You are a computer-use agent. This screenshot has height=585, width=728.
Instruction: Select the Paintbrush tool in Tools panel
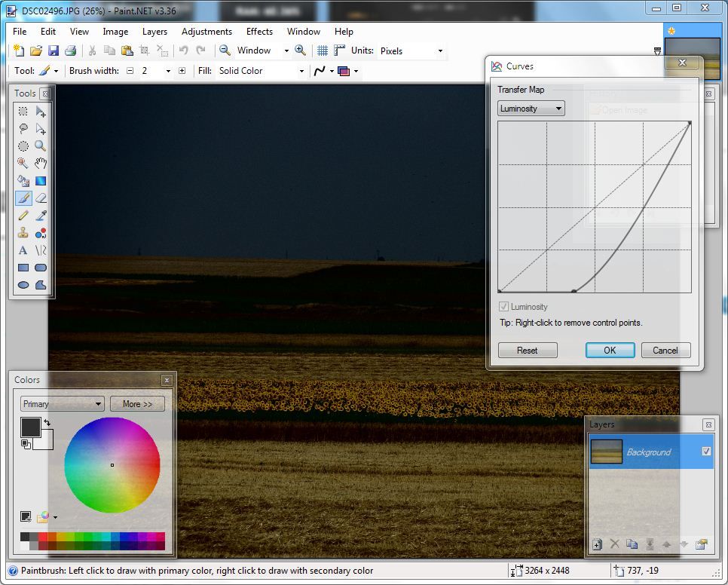point(23,198)
